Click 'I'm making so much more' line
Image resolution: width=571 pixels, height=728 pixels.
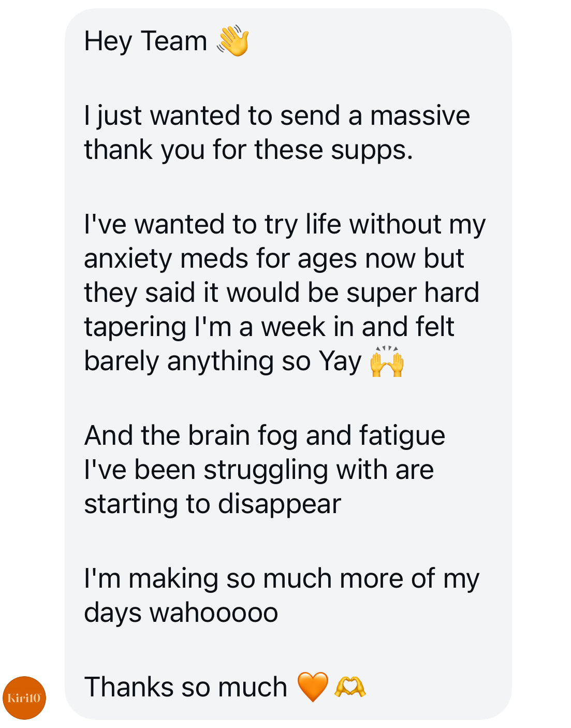[282, 579]
